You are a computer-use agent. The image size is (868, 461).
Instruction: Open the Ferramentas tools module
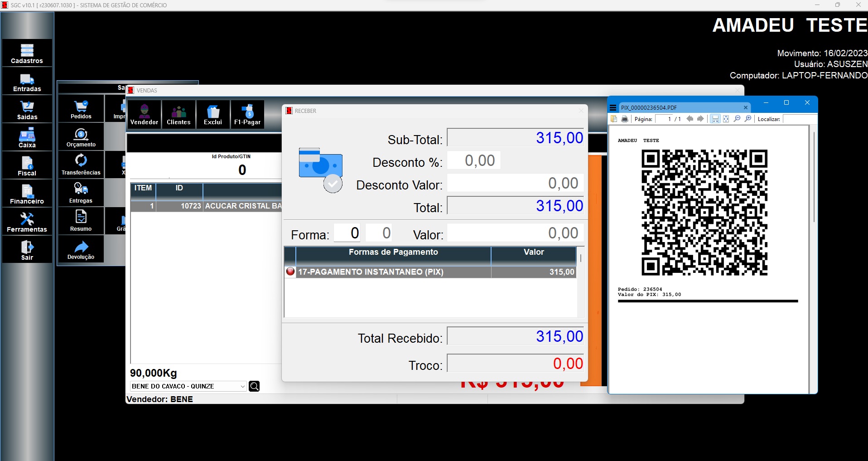point(27,222)
